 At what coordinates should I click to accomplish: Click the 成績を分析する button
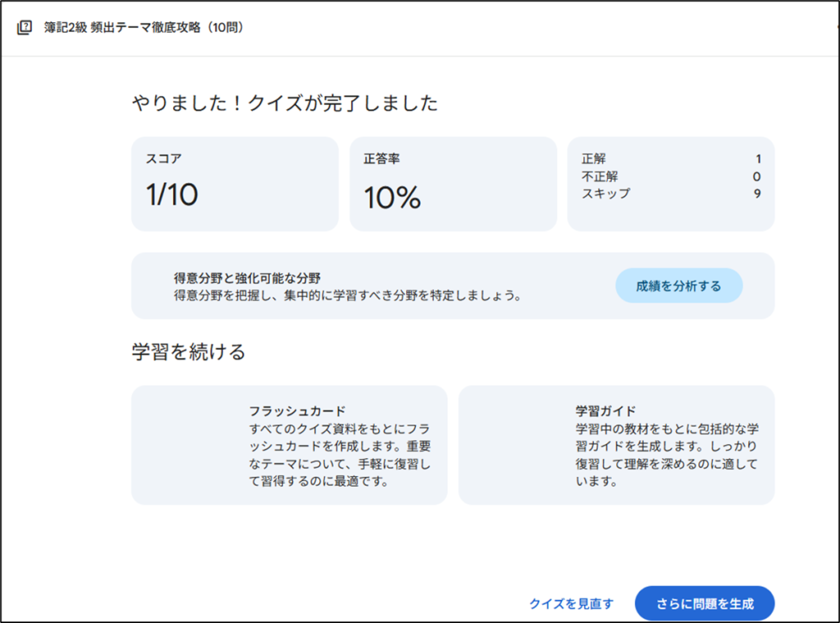click(678, 285)
